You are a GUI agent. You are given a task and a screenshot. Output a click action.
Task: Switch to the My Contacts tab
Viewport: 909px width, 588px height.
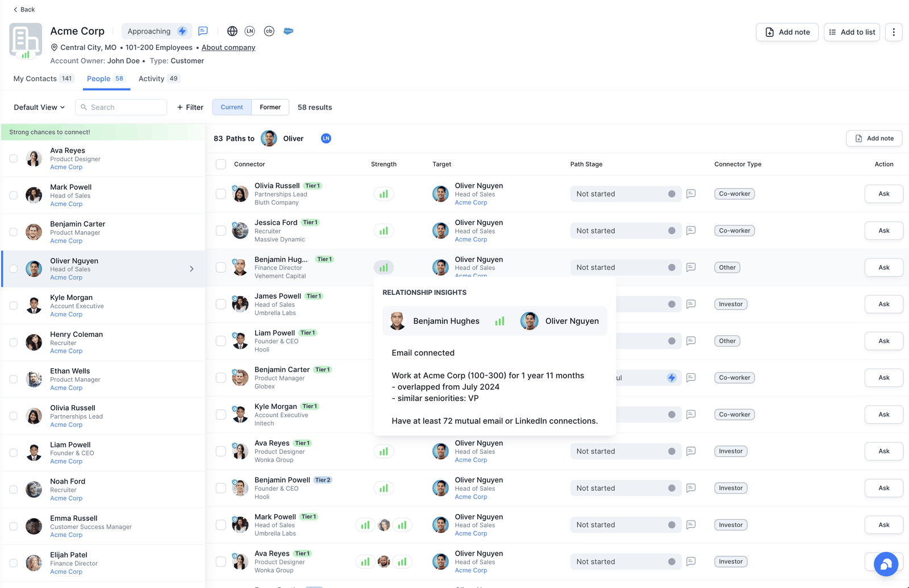pyautogui.click(x=43, y=79)
